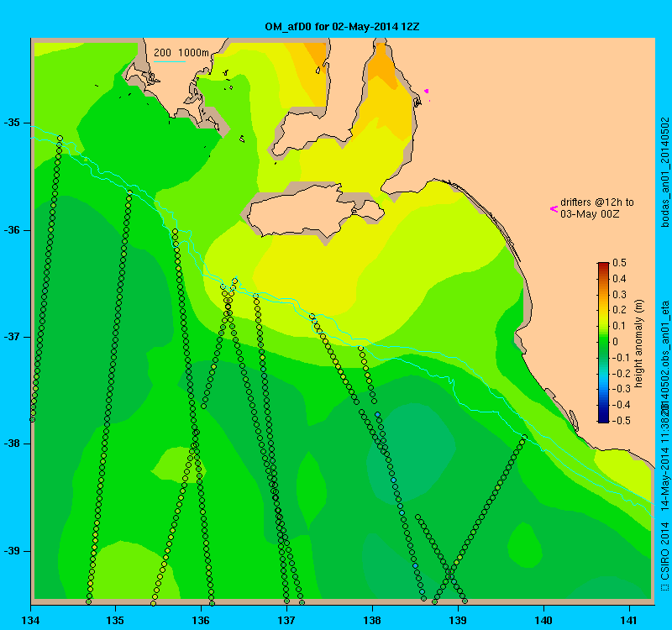Click the magenta drifter marker on the map
This screenshot has height=630, width=672.
(x=427, y=91)
